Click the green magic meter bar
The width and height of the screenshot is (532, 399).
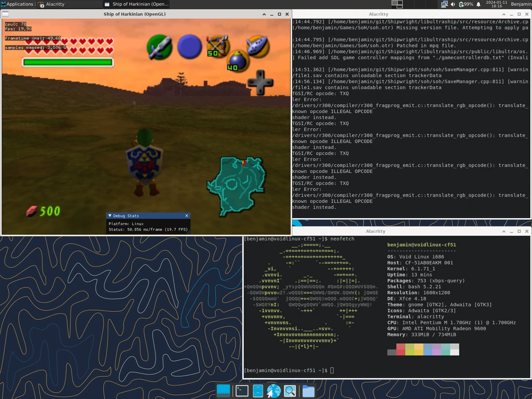click(x=68, y=62)
